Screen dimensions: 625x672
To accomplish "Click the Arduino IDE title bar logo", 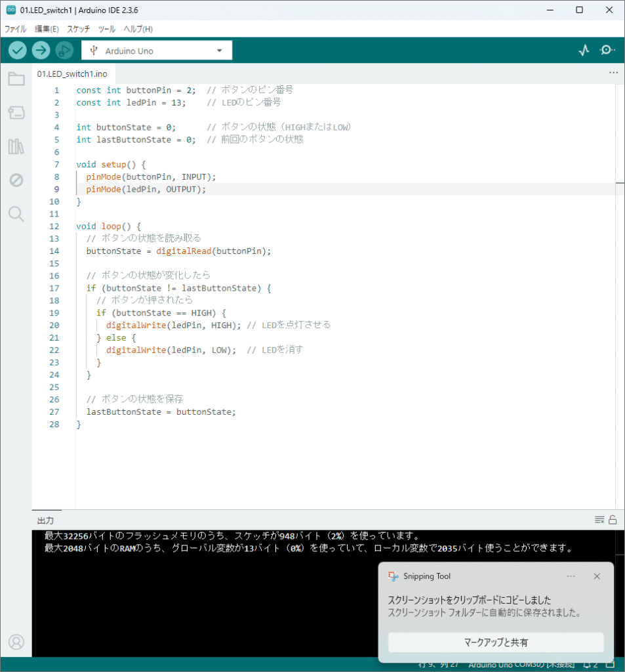I will 11,10.
